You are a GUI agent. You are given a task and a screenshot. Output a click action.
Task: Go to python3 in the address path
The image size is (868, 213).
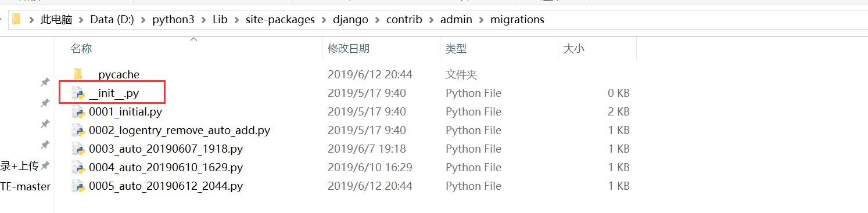[173, 20]
